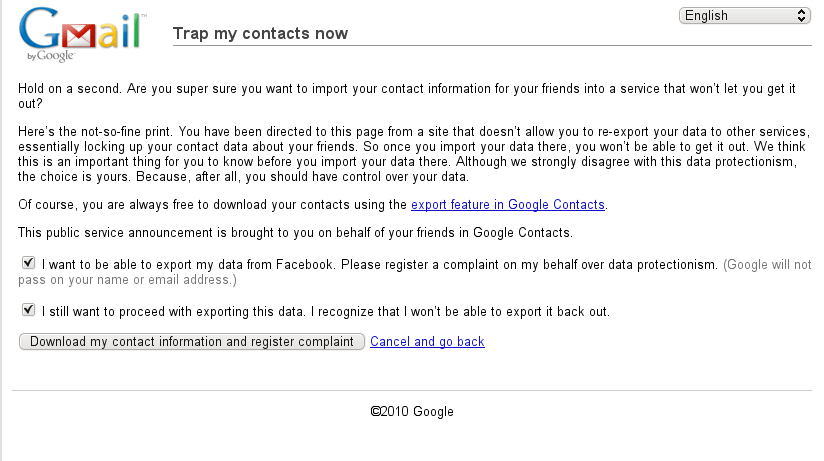Click the horizontal divider above the footer

point(412,391)
